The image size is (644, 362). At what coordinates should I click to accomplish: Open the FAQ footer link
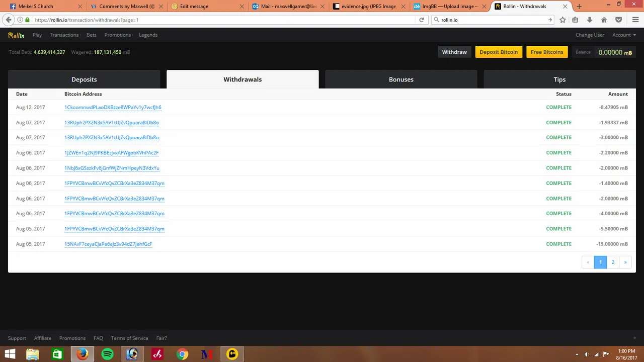(x=98, y=338)
